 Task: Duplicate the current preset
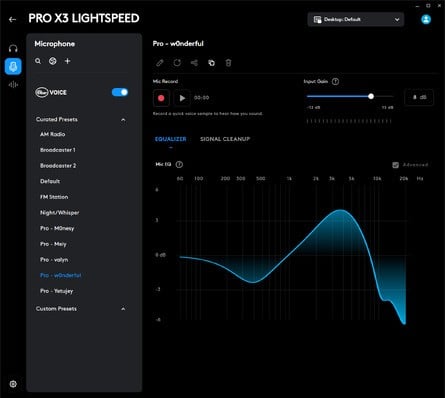211,63
